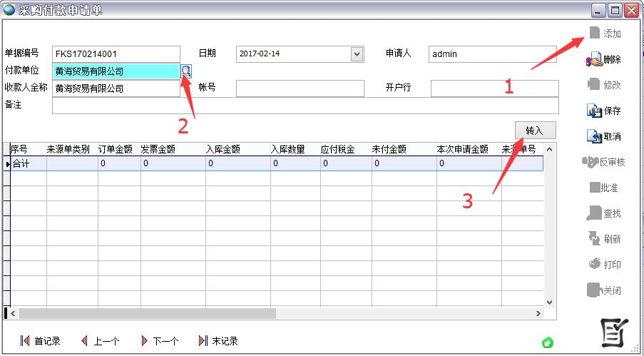Screen dimensions: 644x356
Task: Click the green icon at bottom right
Action: click(547, 343)
